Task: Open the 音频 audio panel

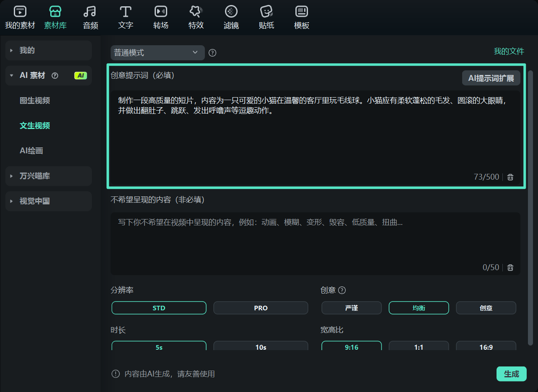Action: coord(90,17)
